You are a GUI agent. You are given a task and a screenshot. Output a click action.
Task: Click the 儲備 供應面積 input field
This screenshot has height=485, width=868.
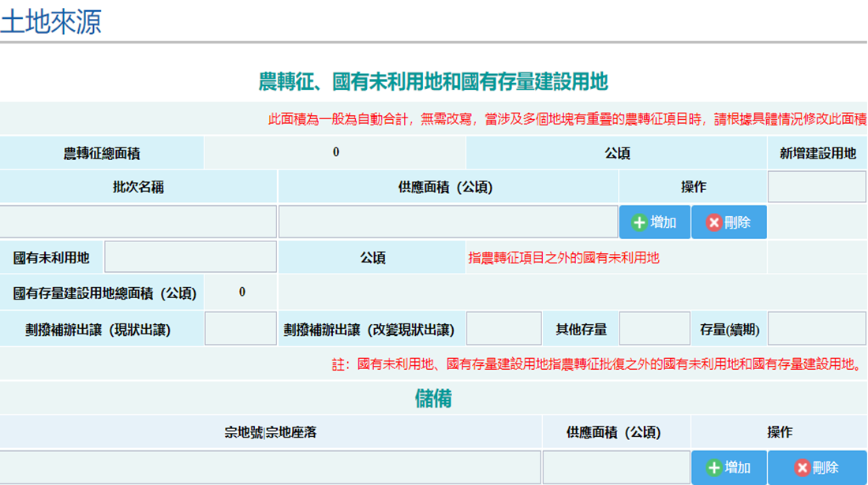(617, 468)
